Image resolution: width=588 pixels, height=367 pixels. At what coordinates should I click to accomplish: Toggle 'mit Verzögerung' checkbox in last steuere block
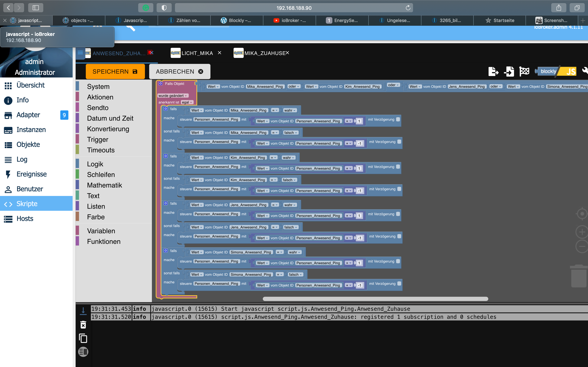399,283
